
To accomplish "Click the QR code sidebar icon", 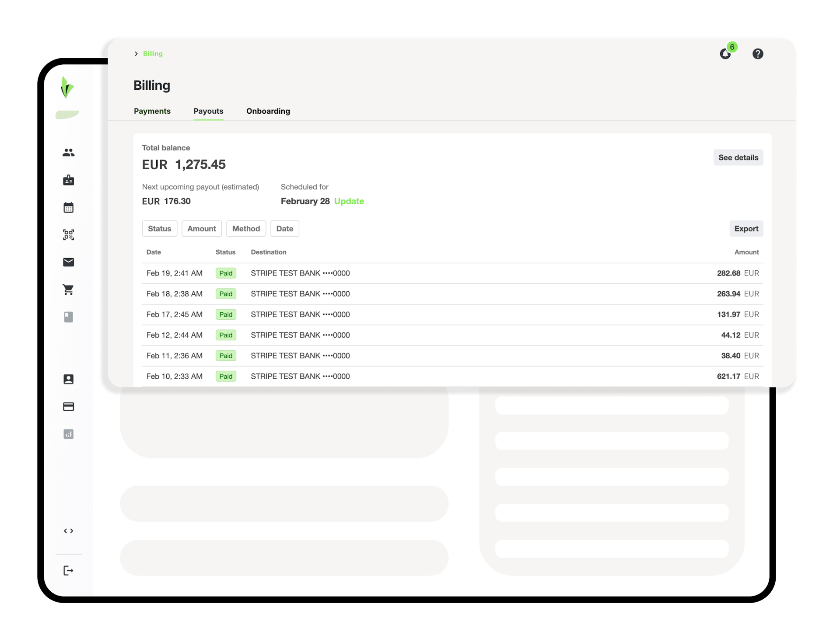I will (x=68, y=234).
